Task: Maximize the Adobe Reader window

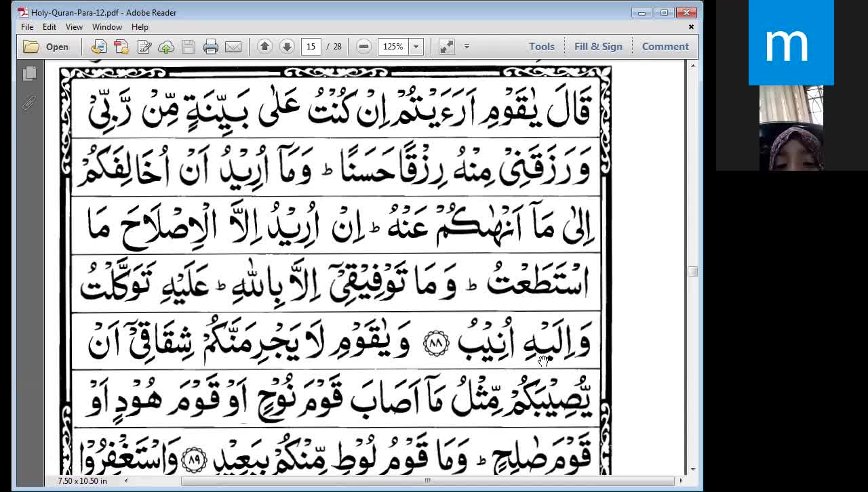Action: pyautogui.click(x=664, y=12)
